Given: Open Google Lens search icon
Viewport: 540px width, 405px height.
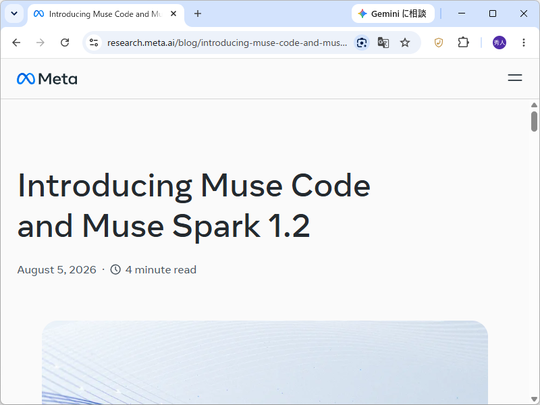Looking at the screenshot, I should pos(362,43).
